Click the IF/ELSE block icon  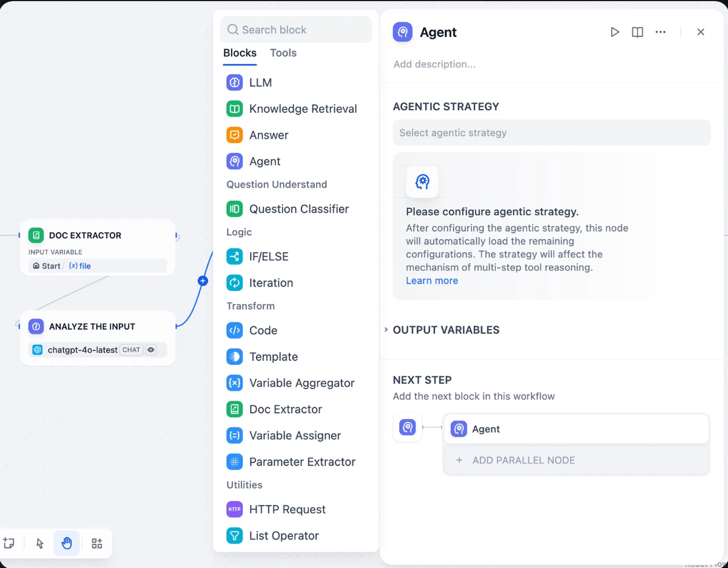pos(235,256)
